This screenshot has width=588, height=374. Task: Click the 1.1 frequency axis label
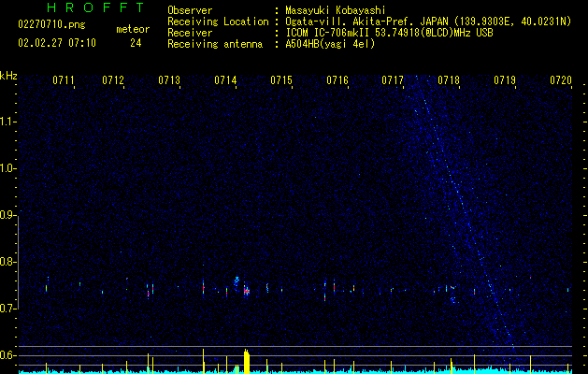7,122
